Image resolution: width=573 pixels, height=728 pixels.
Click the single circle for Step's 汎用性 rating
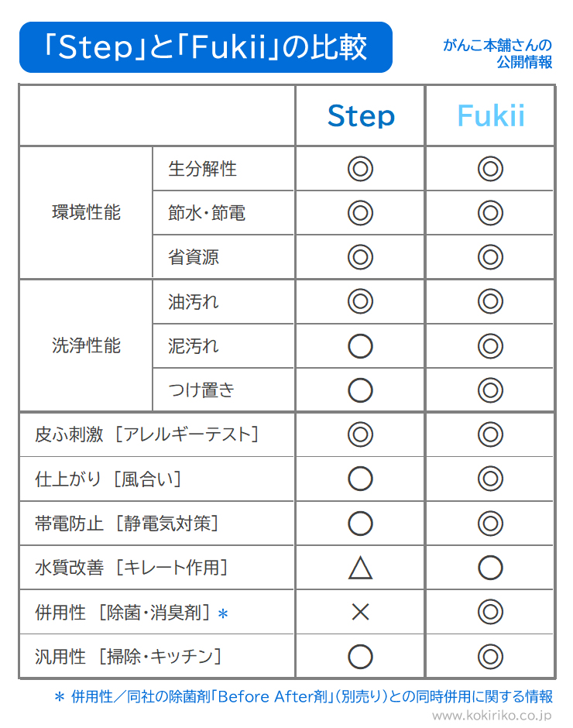tap(360, 657)
